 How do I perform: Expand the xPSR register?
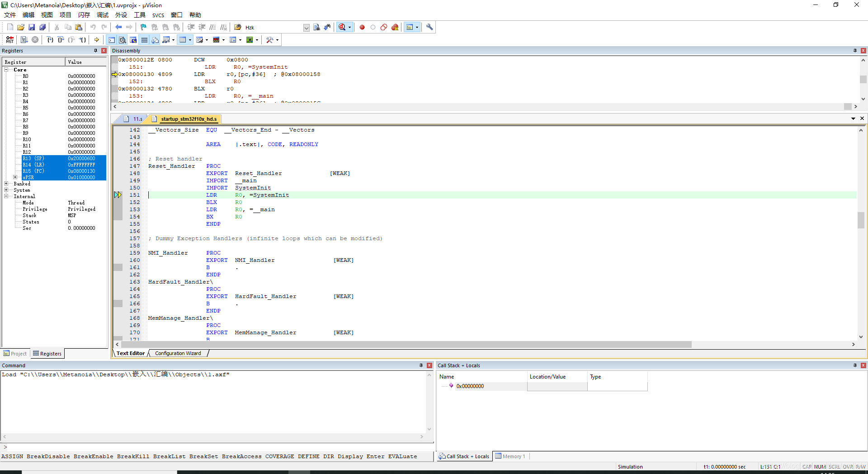tap(15, 177)
